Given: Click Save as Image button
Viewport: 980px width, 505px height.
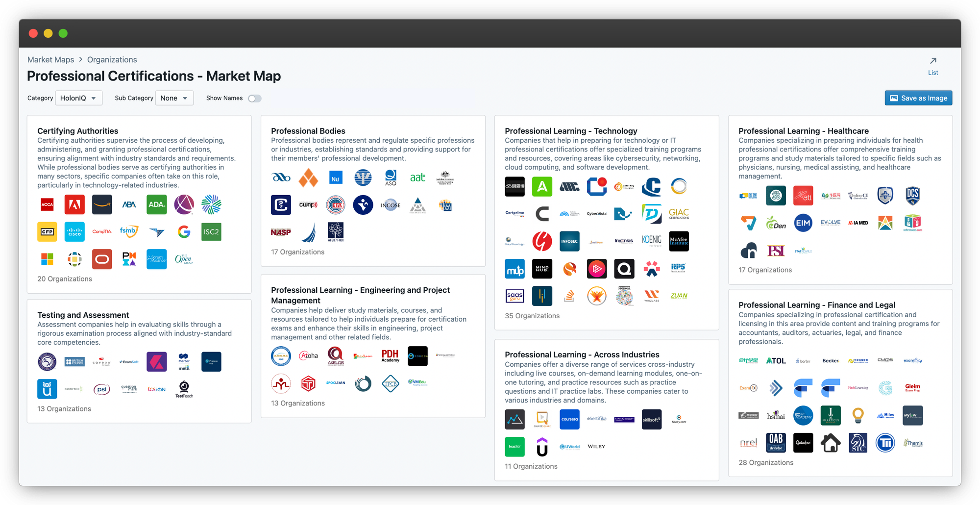Looking at the screenshot, I should click(x=918, y=98).
